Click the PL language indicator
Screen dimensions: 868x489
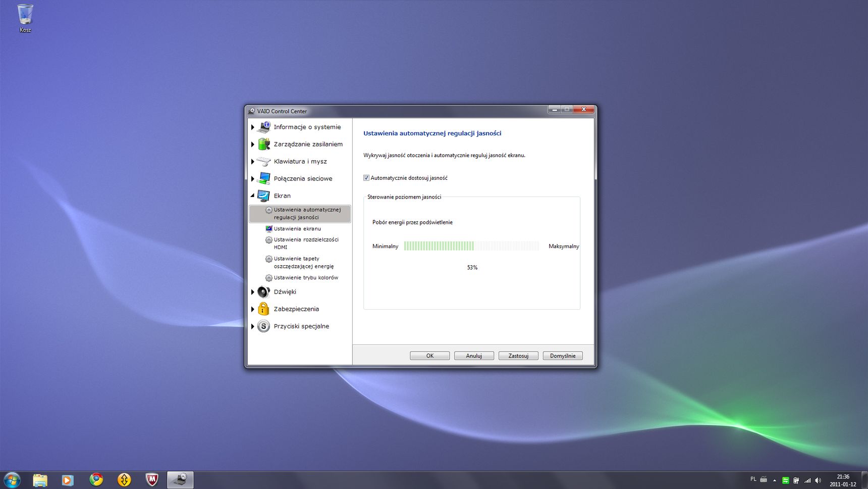click(753, 479)
